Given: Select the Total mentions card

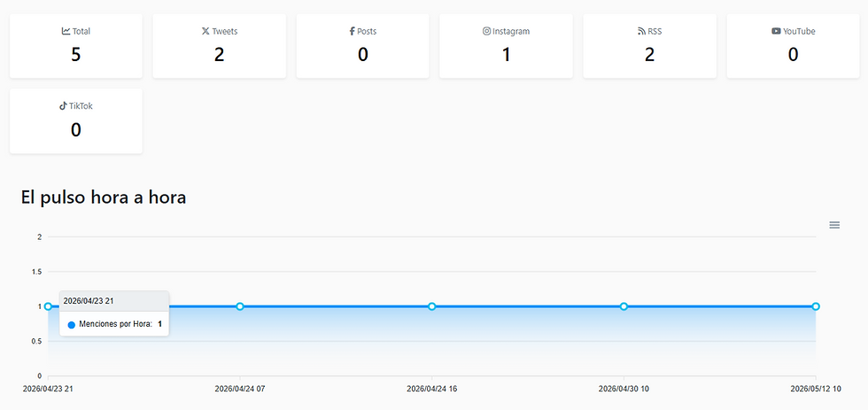Looking at the screenshot, I should pos(76,46).
